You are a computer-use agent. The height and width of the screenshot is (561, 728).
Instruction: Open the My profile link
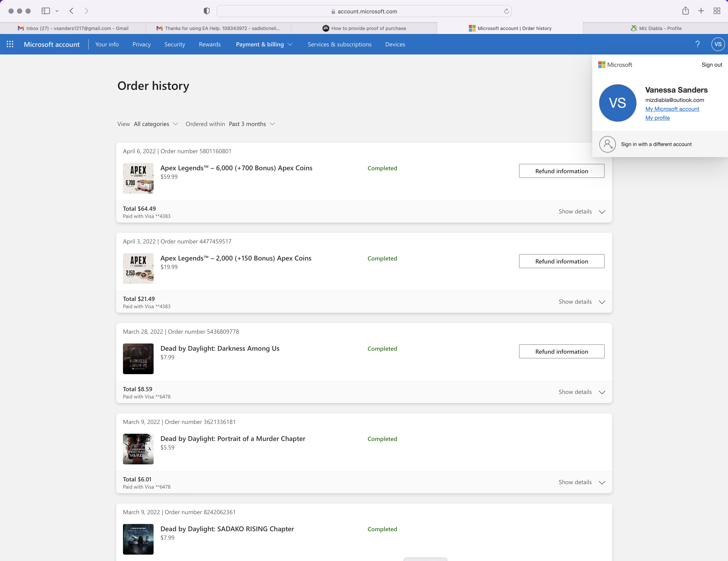pos(657,118)
